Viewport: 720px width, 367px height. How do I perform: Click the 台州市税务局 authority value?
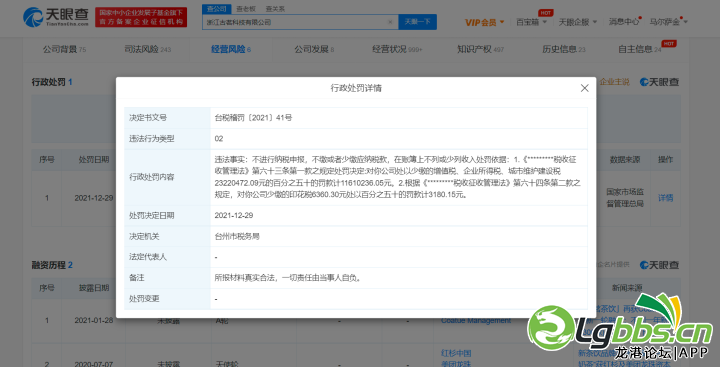coord(237,237)
